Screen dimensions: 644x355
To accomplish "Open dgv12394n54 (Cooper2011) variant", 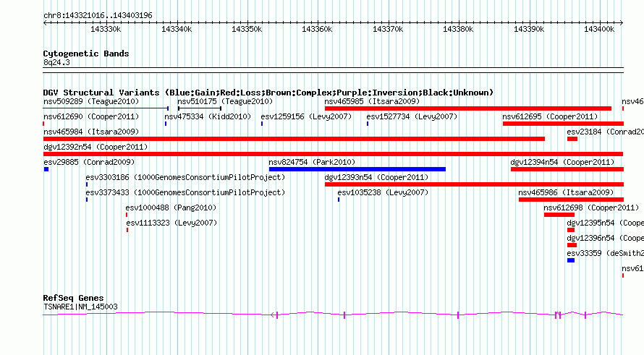I will (x=563, y=162).
